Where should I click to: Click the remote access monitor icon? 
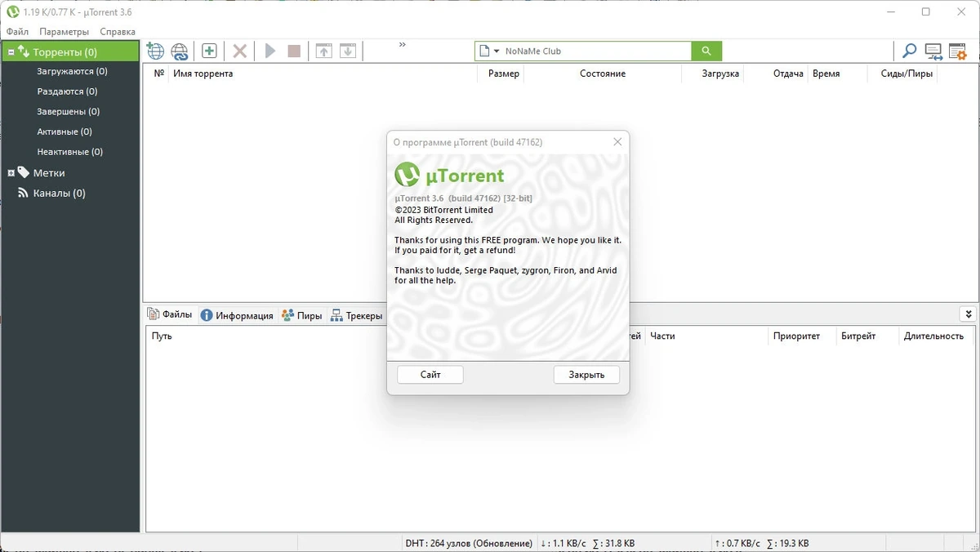coord(933,51)
